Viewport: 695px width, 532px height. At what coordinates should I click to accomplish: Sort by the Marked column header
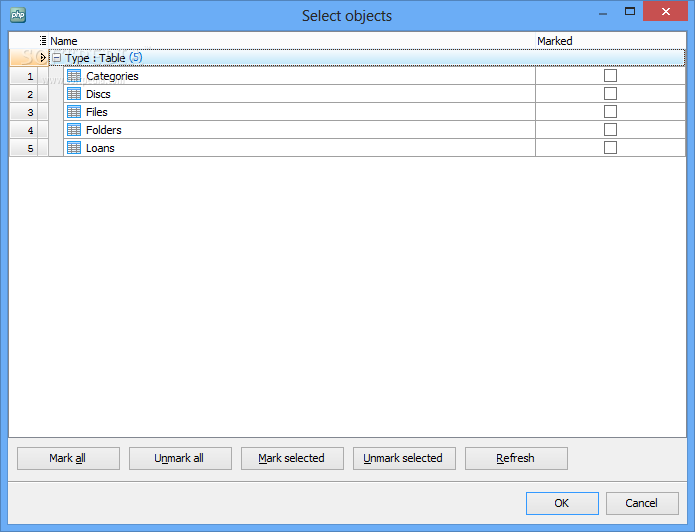610,41
